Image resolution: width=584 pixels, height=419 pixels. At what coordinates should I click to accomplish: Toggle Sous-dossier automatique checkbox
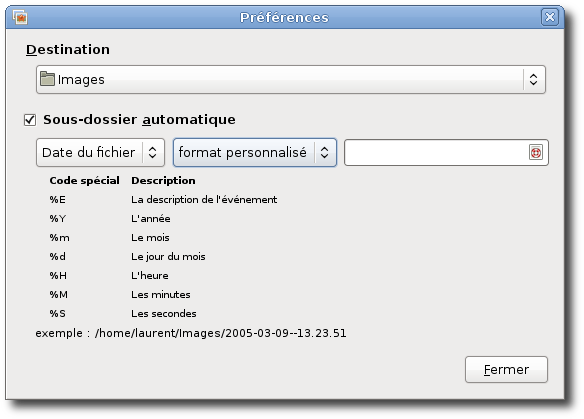30,120
